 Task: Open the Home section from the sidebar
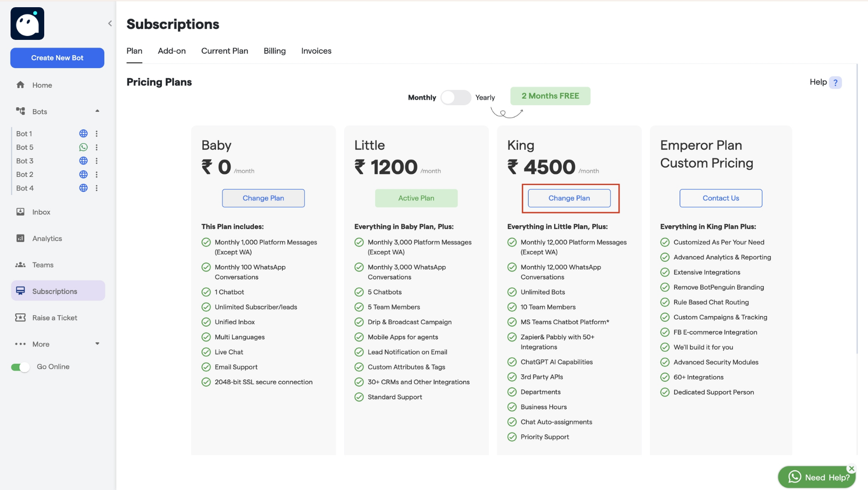coord(42,85)
